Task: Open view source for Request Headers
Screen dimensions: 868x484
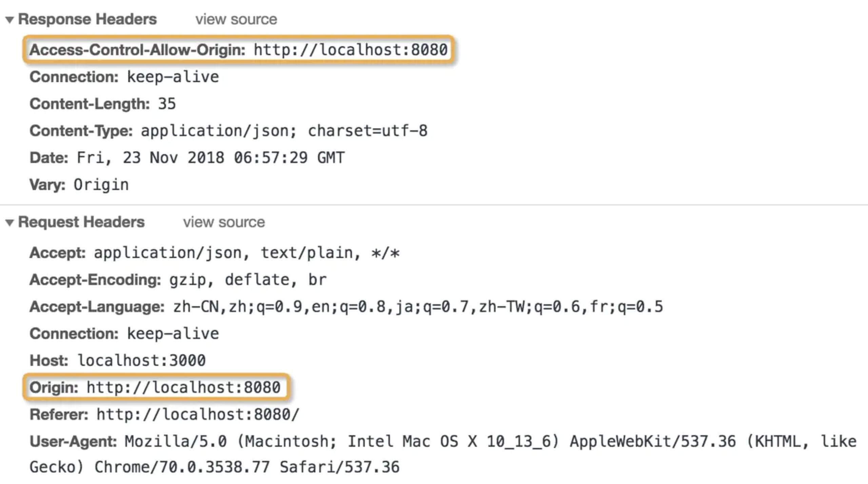Action: pyautogui.click(x=224, y=222)
